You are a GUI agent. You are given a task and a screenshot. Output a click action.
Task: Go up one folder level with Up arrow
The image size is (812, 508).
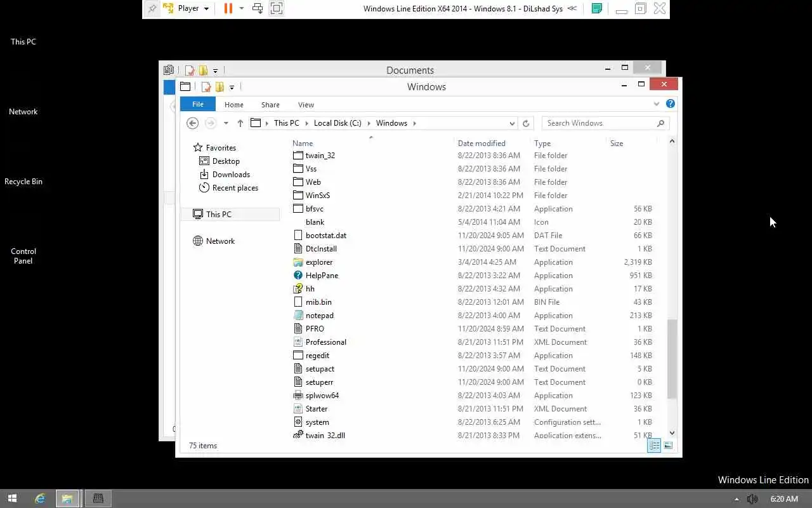pyautogui.click(x=240, y=123)
